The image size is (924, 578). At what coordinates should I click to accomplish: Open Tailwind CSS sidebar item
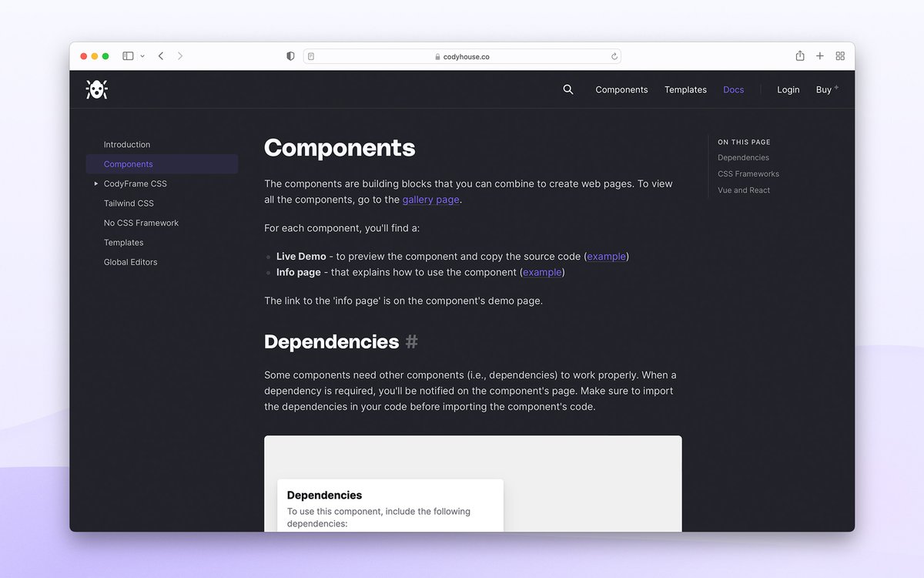(x=129, y=203)
